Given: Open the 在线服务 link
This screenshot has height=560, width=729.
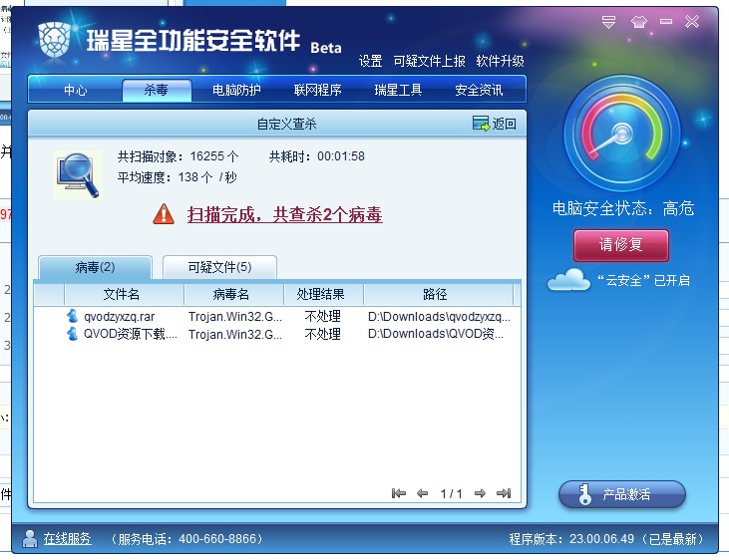Looking at the screenshot, I should pyautogui.click(x=68, y=539).
